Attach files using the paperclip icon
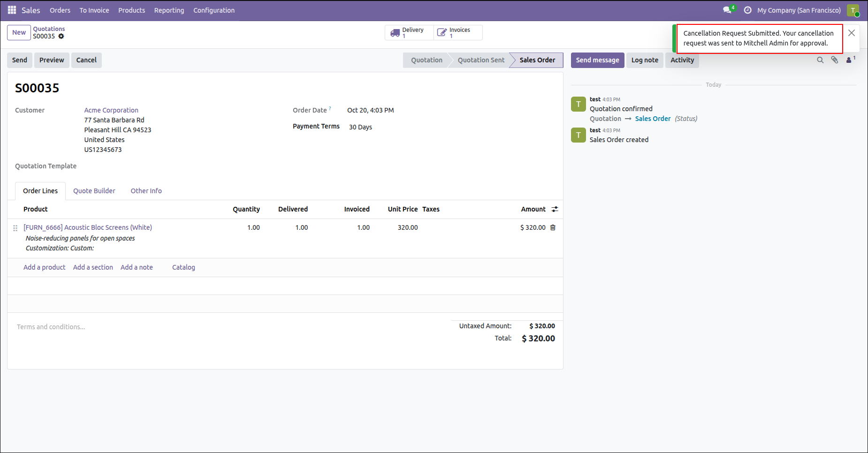868x453 pixels. (835, 60)
